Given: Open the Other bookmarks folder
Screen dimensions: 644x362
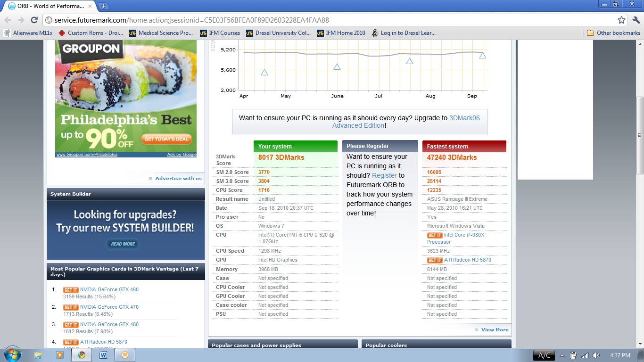Looking at the screenshot, I should 613,33.
